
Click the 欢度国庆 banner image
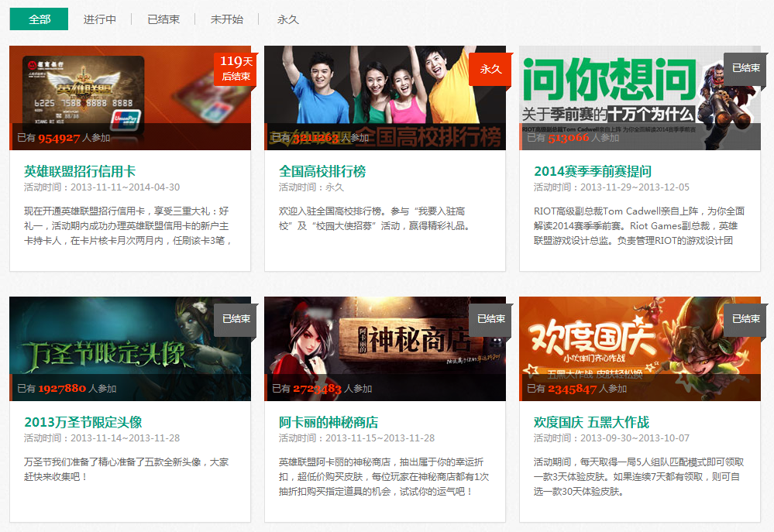pyautogui.click(x=640, y=348)
